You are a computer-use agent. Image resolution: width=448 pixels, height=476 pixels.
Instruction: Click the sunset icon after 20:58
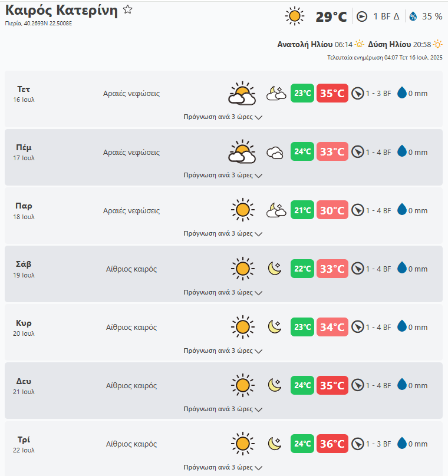437,44
